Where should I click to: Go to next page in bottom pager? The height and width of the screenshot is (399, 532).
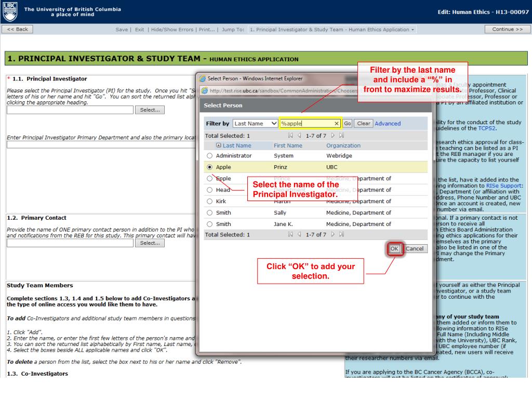(333, 234)
